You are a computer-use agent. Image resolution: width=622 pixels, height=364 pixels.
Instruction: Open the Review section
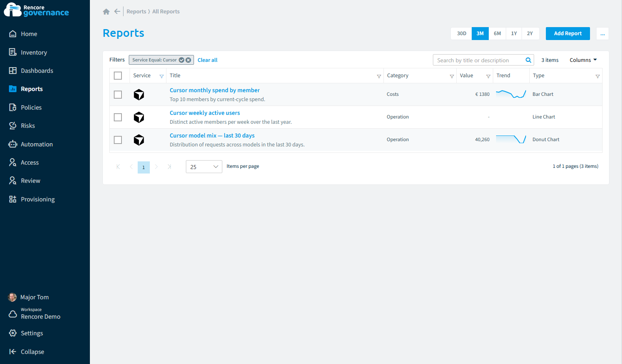30,181
